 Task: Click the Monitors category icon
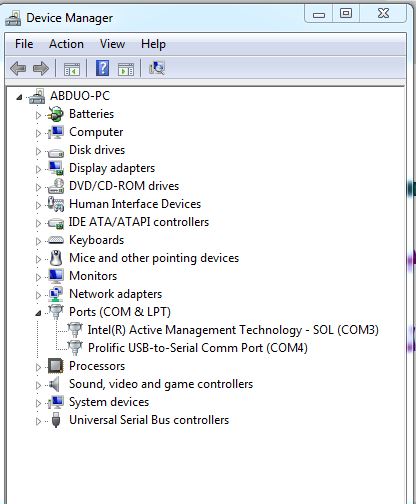coord(56,276)
